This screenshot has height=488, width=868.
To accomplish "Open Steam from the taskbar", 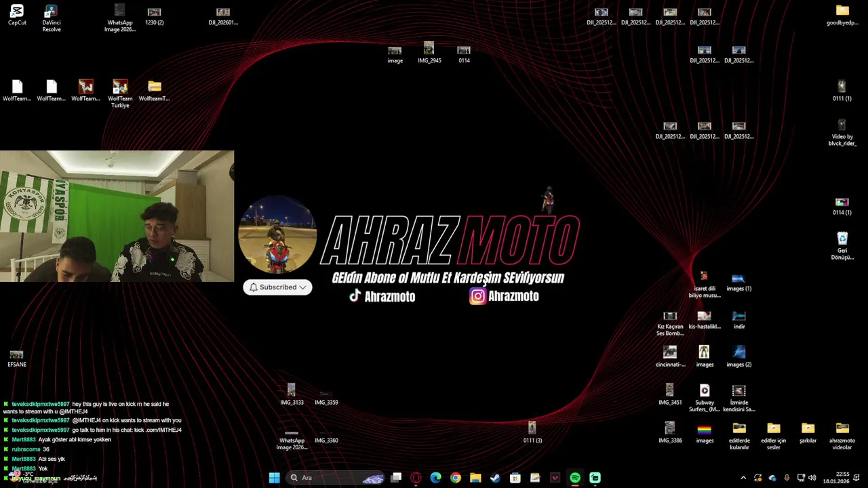I will tap(495, 478).
